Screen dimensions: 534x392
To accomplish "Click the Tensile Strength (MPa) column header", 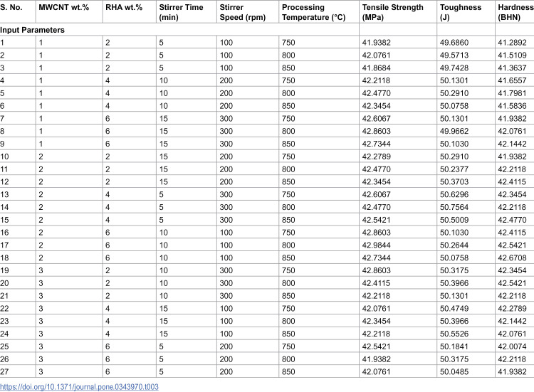I will point(392,12).
